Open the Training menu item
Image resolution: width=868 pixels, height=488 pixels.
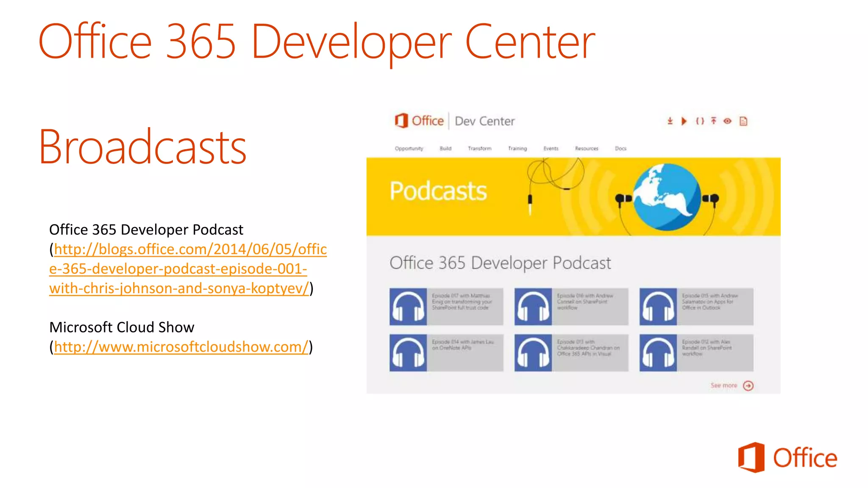point(517,149)
